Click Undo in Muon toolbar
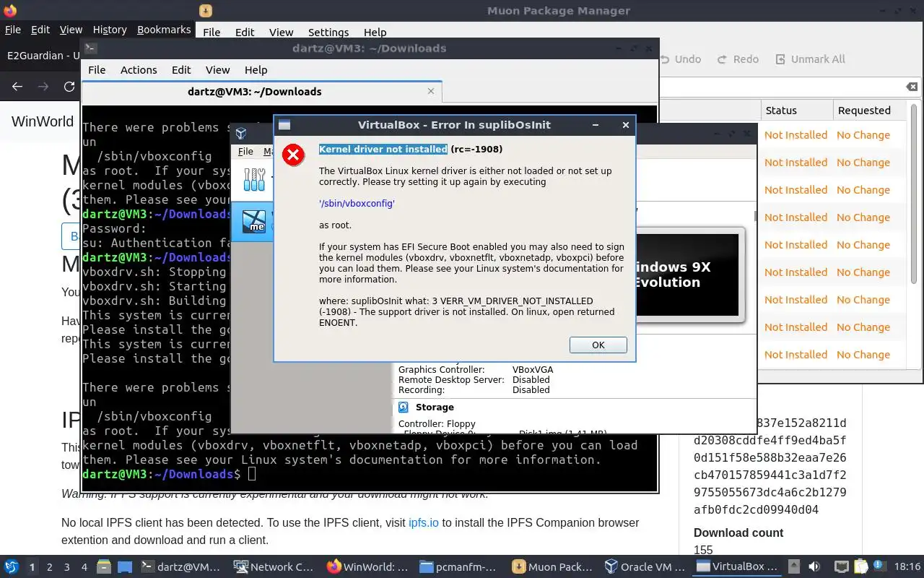The image size is (924, 578). pos(680,59)
